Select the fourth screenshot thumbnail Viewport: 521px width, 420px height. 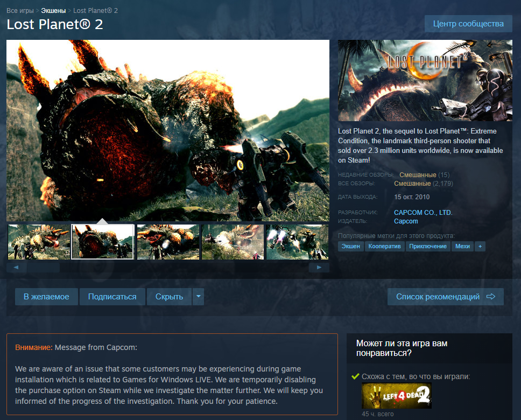click(233, 242)
